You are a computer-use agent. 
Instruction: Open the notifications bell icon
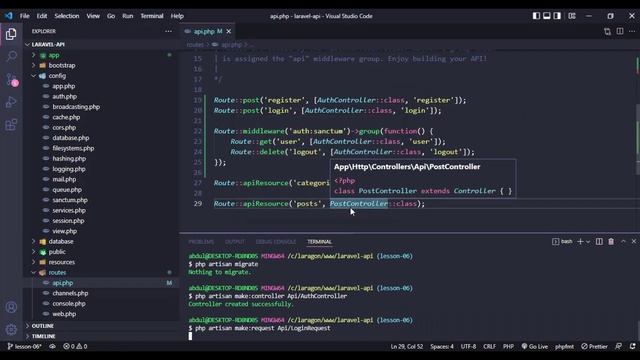[x=633, y=346]
